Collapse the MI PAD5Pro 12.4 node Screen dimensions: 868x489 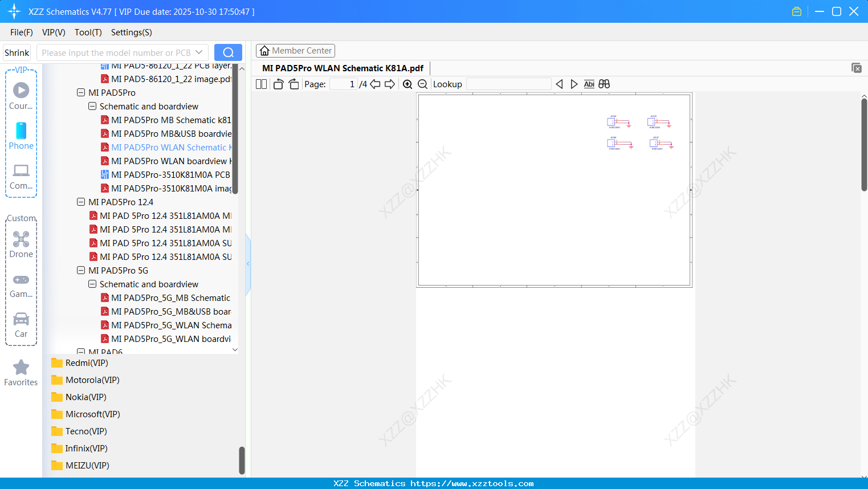tap(81, 202)
